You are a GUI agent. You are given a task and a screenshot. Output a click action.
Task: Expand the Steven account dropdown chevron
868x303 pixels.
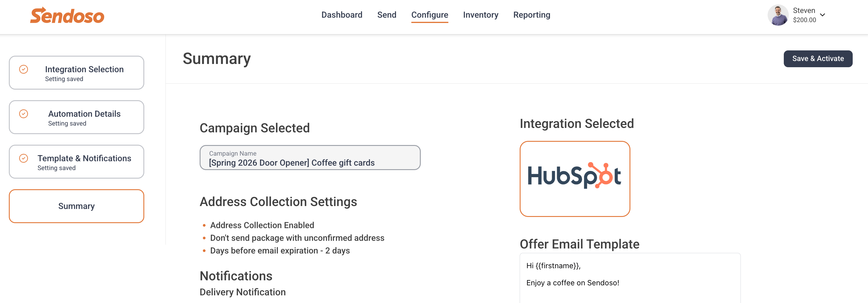[823, 15]
